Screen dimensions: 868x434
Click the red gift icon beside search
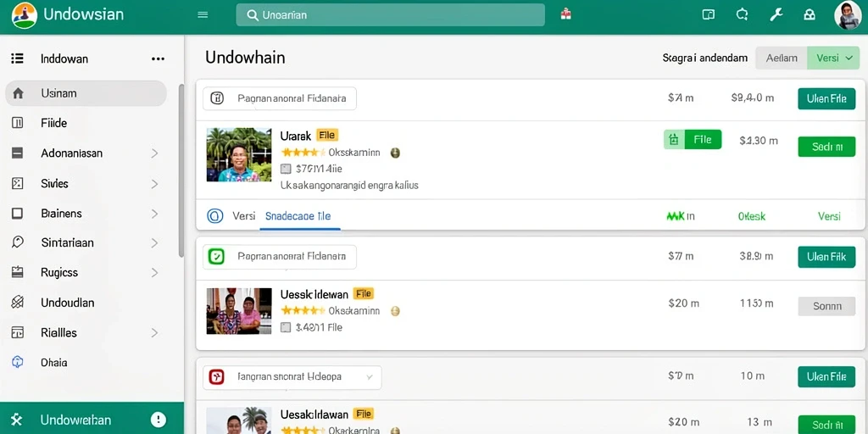coord(565,14)
